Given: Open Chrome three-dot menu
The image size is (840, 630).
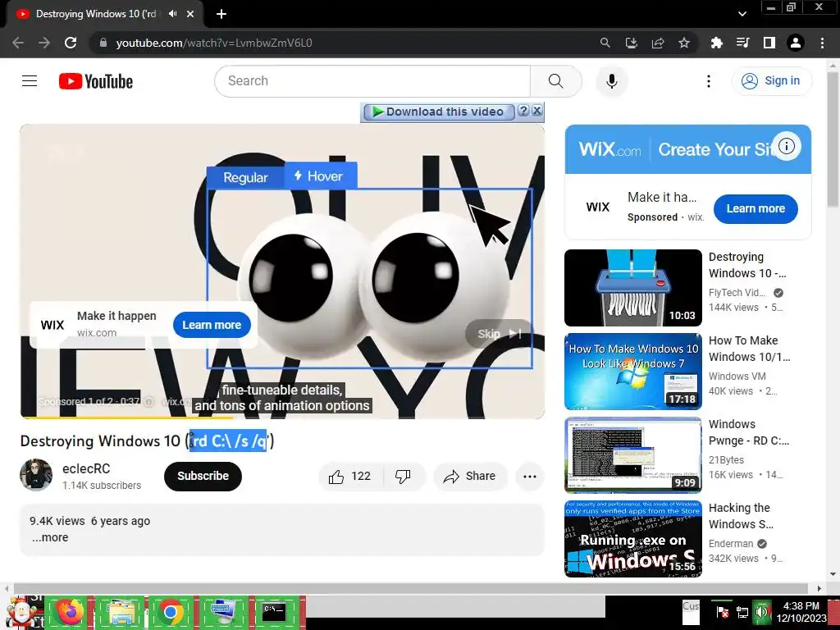Looking at the screenshot, I should point(822,43).
